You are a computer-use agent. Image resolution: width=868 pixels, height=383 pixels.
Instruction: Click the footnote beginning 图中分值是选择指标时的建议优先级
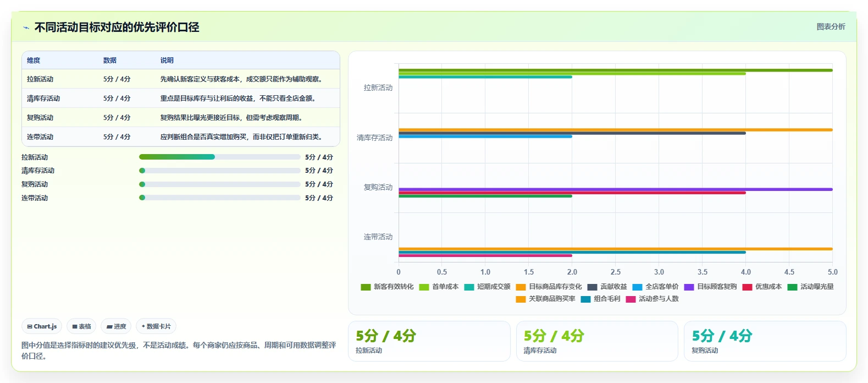[179, 351]
